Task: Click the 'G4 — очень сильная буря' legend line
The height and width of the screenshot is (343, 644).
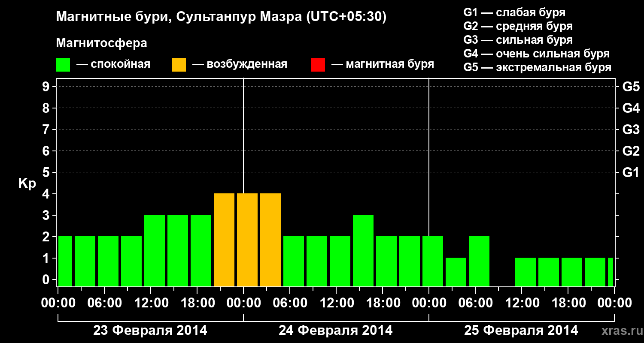Action: tap(537, 54)
